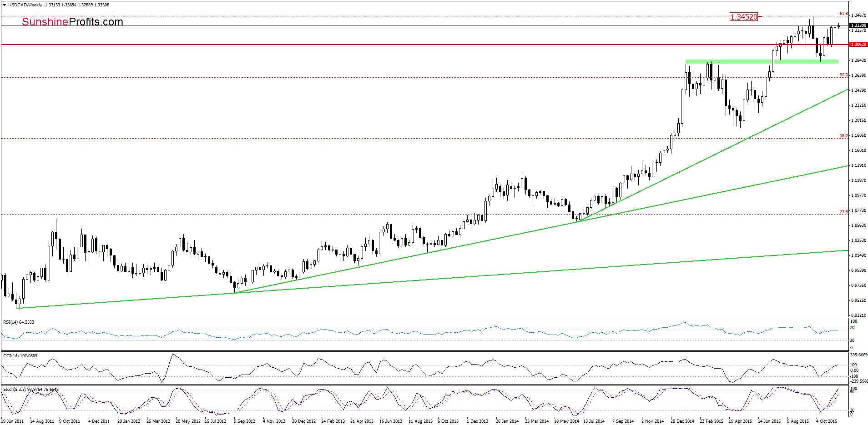Click the 1.26390 price axis value
Screen dimensions: 868x425
[859, 75]
